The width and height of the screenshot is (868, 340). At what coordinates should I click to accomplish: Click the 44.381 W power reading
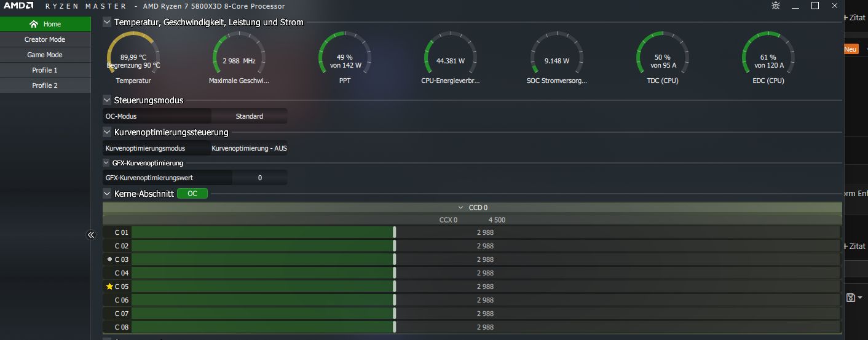pos(451,61)
